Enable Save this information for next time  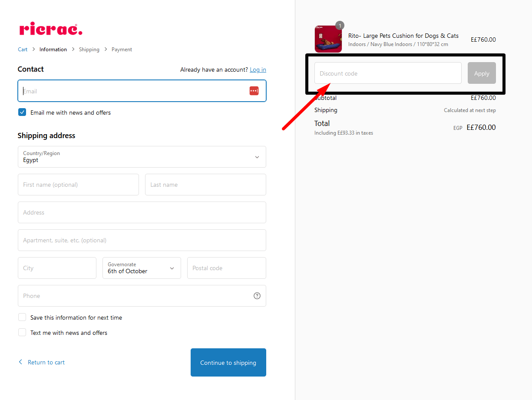click(x=22, y=317)
